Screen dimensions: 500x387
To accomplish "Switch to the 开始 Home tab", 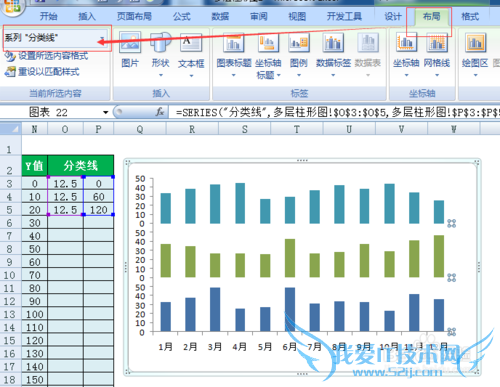I will (49, 16).
